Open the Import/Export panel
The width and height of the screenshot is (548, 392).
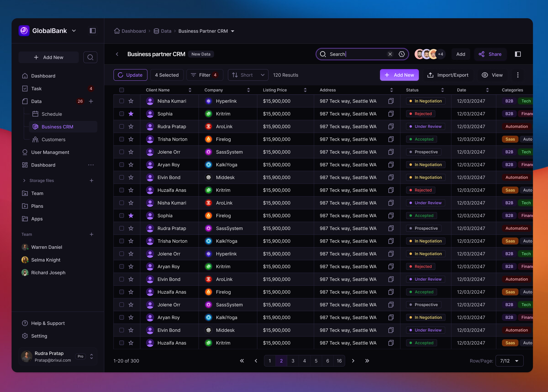click(x=448, y=75)
